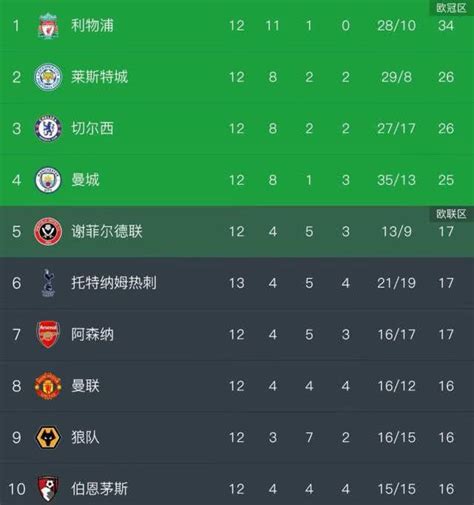The image size is (474, 505).
Task: Select the 欧联区 zone label
Action: [x=451, y=214]
